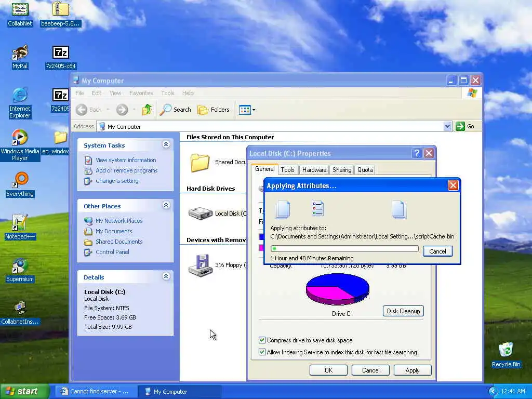This screenshot has width=532, height=399.
Task: Open My Network Places link
Action: click(x=119, y=220)
